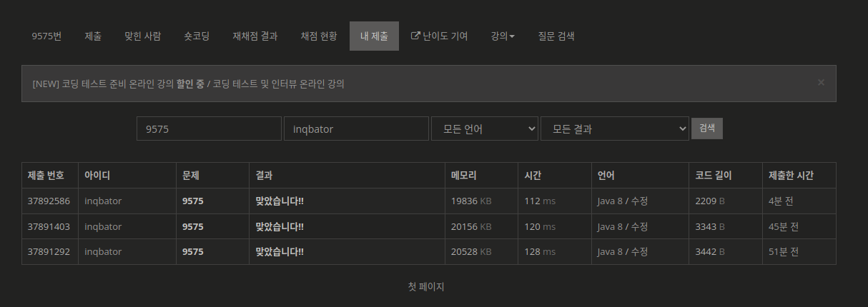Click the 검색 search button

[707, 129]
